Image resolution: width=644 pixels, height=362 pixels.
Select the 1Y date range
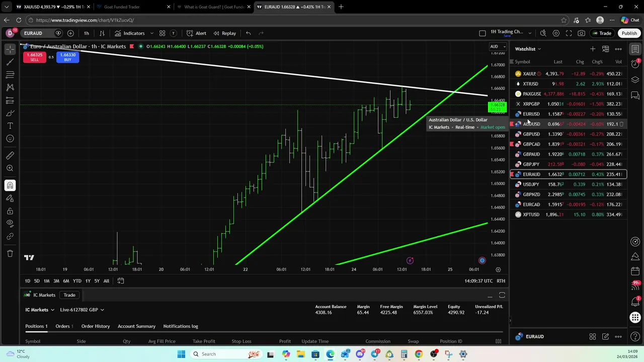point(88,281)
